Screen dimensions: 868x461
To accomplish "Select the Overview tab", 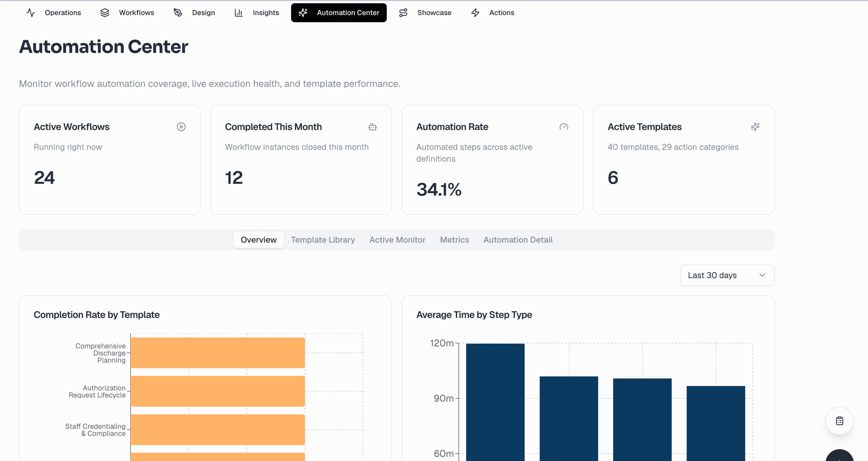I will tap(258, 240).
